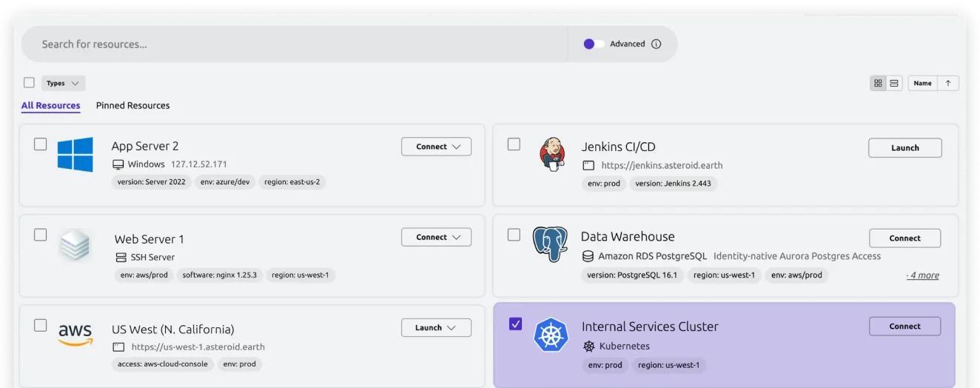
Task: Uncheck the Internal Services Cluster checkbox
Action: [x=515, y=324]
